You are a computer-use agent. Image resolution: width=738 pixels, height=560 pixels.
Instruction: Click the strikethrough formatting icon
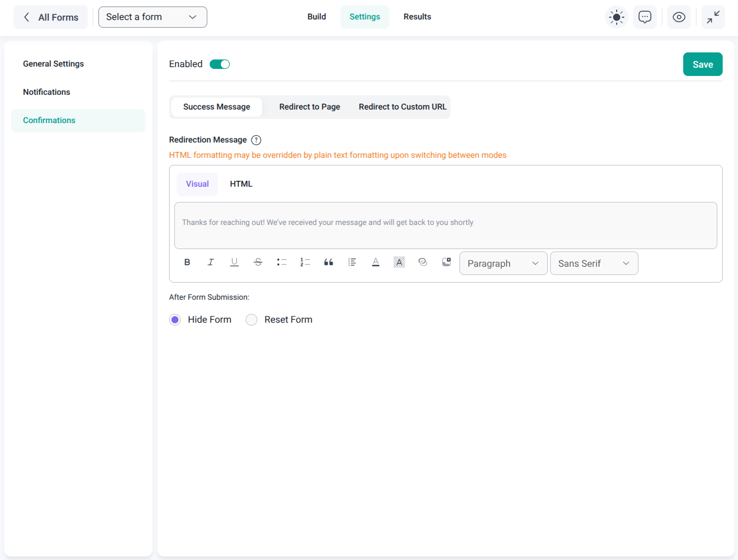258,263
